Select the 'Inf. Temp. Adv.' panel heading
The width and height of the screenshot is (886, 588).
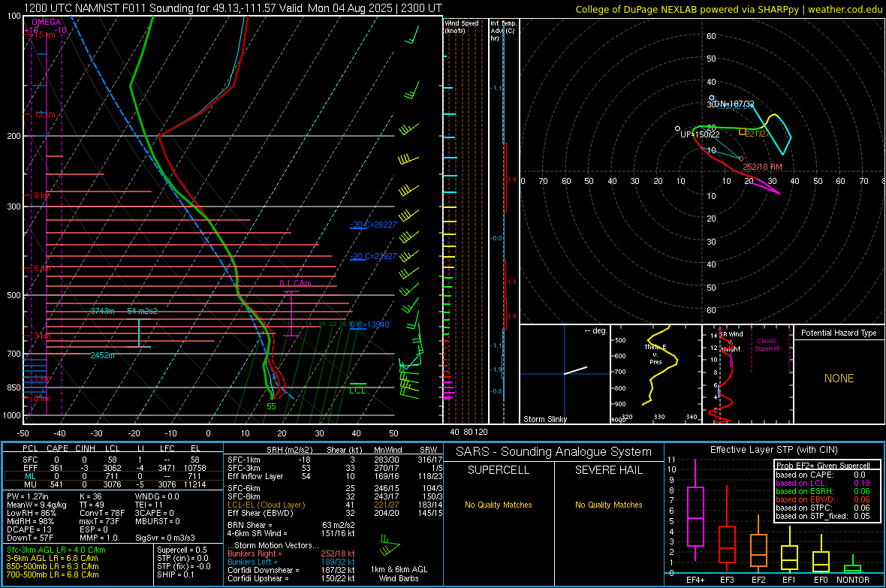(x=503, y=31)
